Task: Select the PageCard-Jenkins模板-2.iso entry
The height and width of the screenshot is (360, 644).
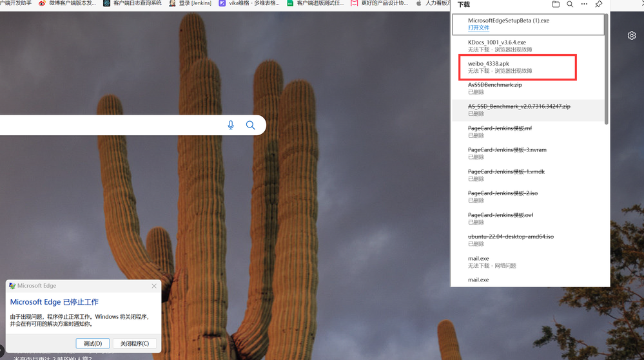Action: (528, 196)
